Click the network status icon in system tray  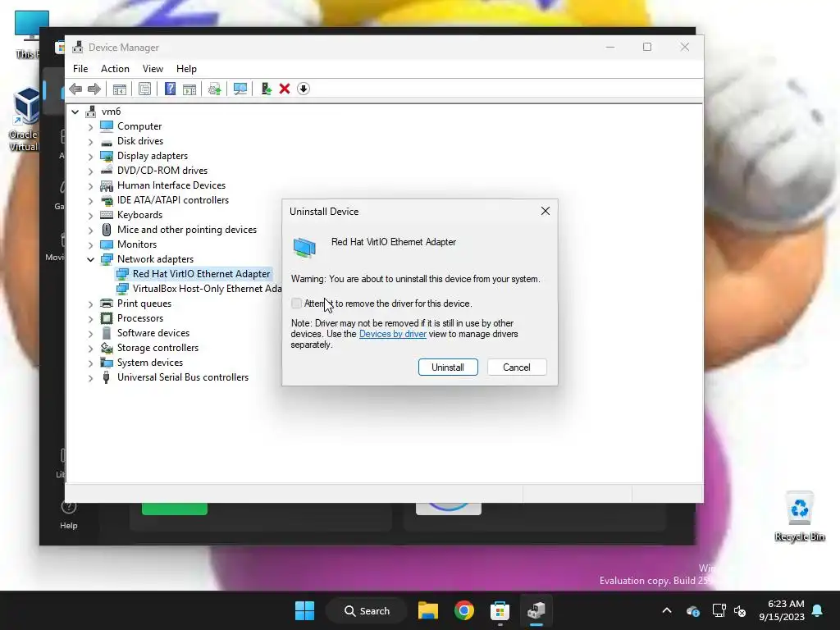coord(719,610)
